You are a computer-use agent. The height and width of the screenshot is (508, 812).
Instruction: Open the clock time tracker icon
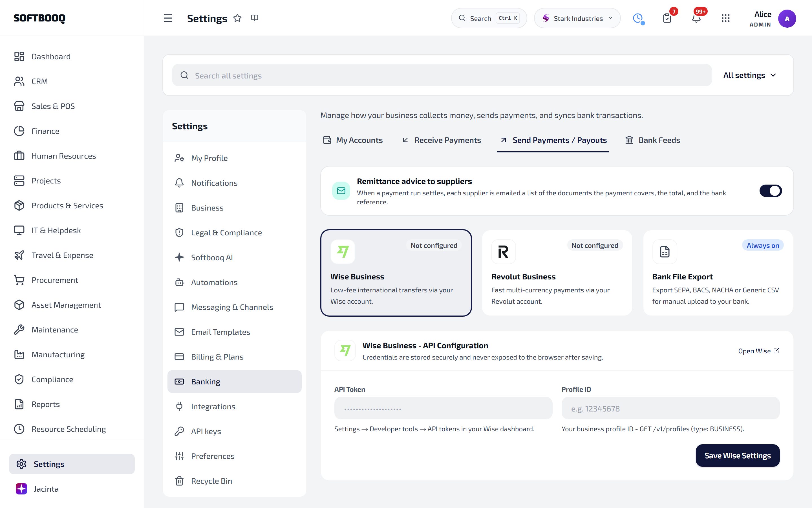coord(638,18)
